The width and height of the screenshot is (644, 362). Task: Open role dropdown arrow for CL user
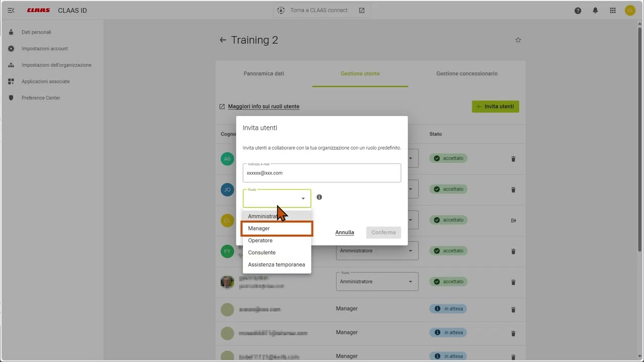(411, 220)
